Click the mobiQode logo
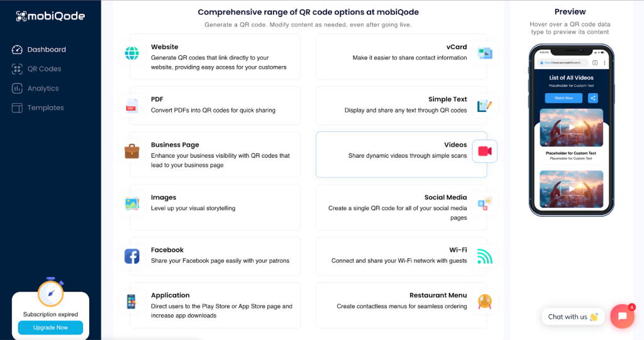This screenshot has width=644, height=340. click(50, 16)
